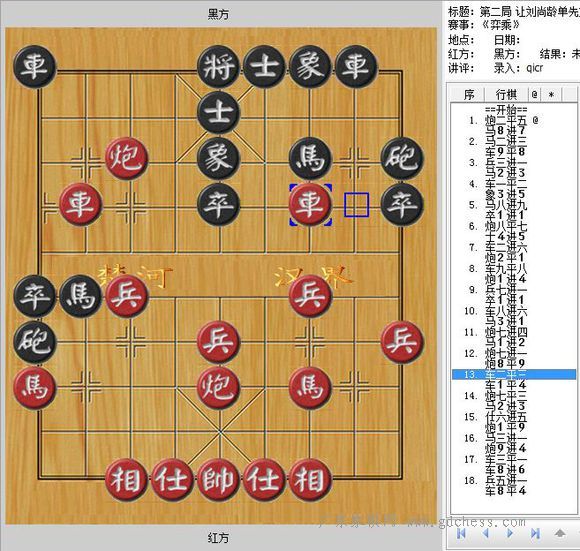Select the red general 帥 piece

coord(218,480)
